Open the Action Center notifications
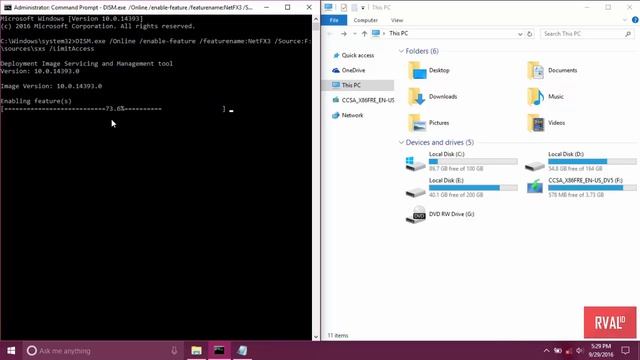This screenshot has width=640, height=360. (625, 351)
